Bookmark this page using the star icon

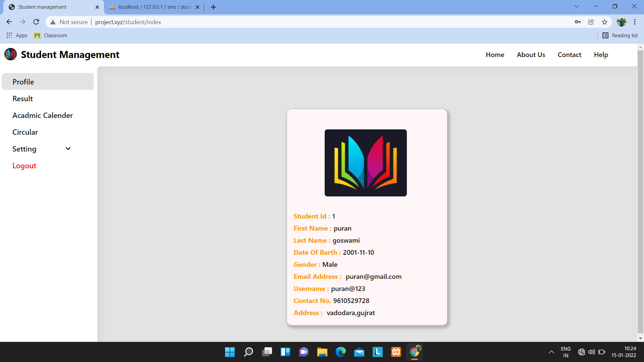click(x=604, y=22)
